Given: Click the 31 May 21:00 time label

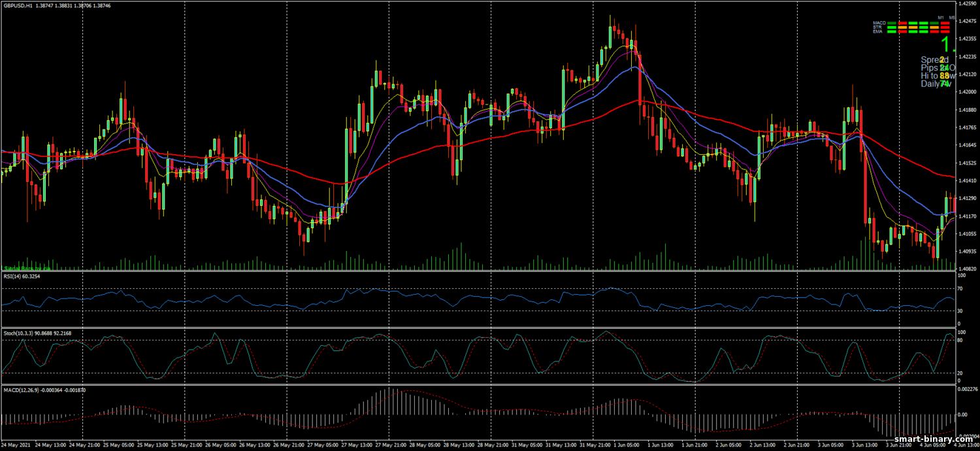Looking at the screenshot, I should point(595,444).
